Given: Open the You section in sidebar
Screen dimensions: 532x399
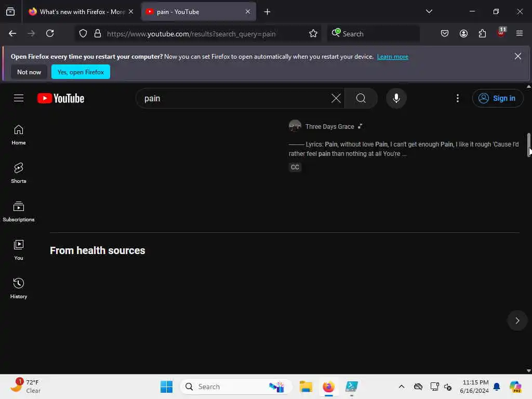Looking at the screenshot, I should [19, 250].
